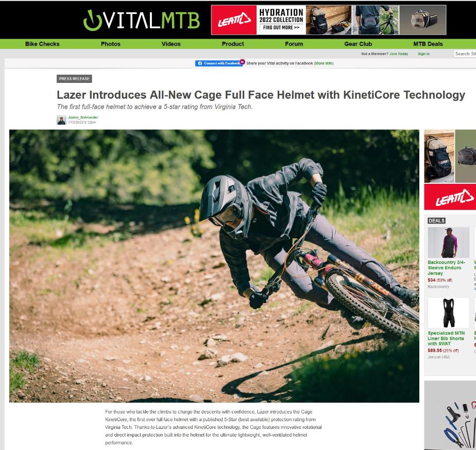Open Specialized MTN Liner Bib Shorts deal

coord(446,338)
